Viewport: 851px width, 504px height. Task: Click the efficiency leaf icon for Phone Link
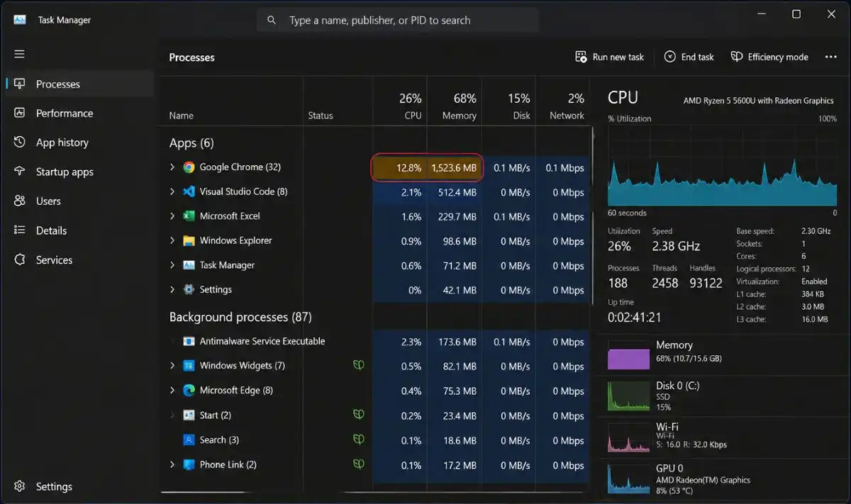pos(359,464)
